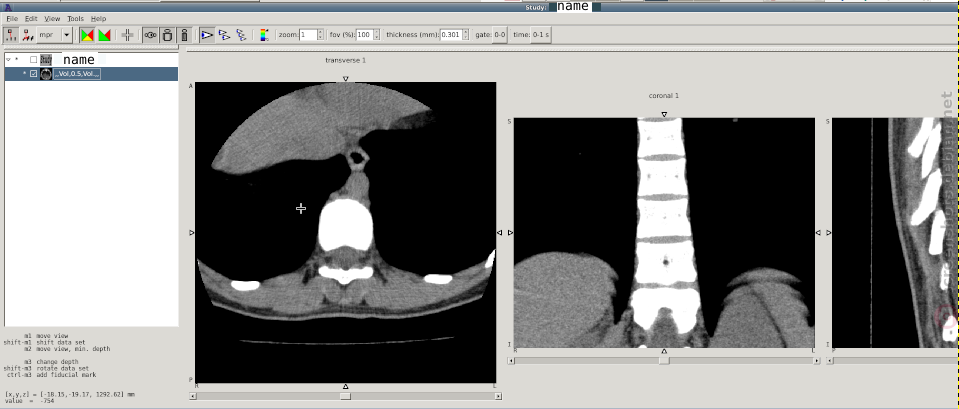Click transverse scrollbar left arrow
This screenshot has height=409, width=959.
click(193, 396)
